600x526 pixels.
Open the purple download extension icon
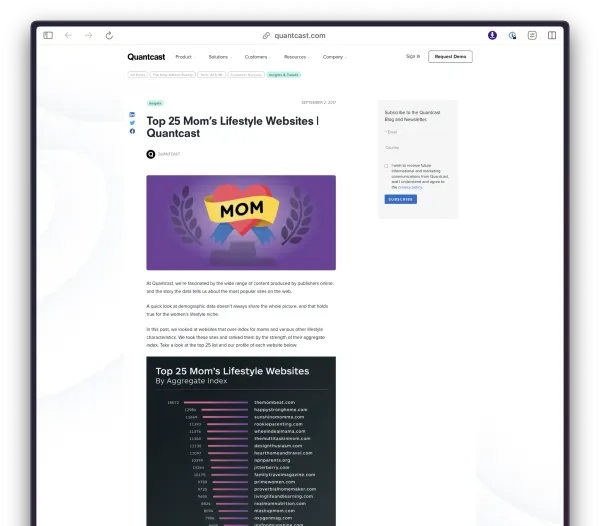point(492,36)
